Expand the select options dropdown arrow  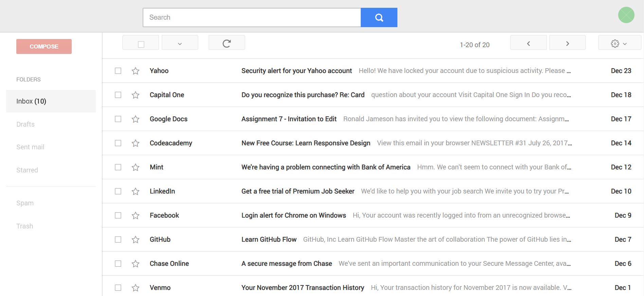coord(180,43)
